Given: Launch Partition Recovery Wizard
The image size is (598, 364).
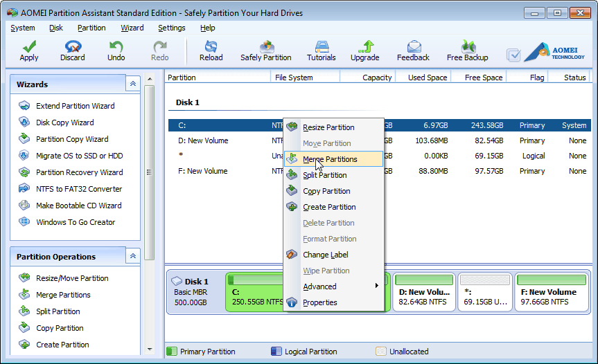Looking at the screenshot, I should pyautogui.click(x=79, y=172).
